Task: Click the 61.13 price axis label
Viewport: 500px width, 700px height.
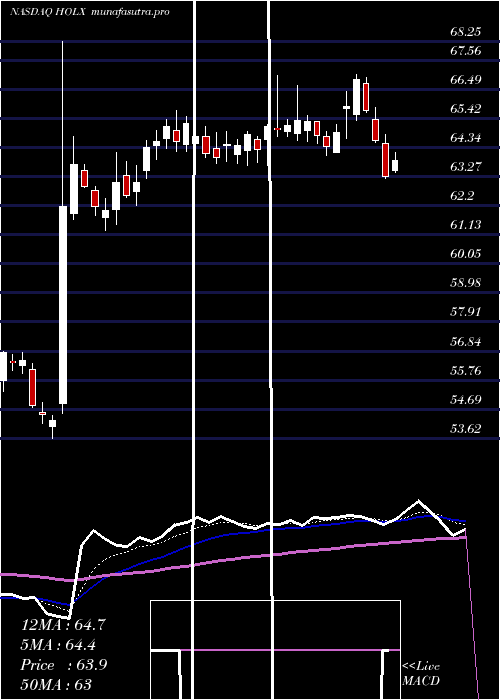Action: [466, 225]
